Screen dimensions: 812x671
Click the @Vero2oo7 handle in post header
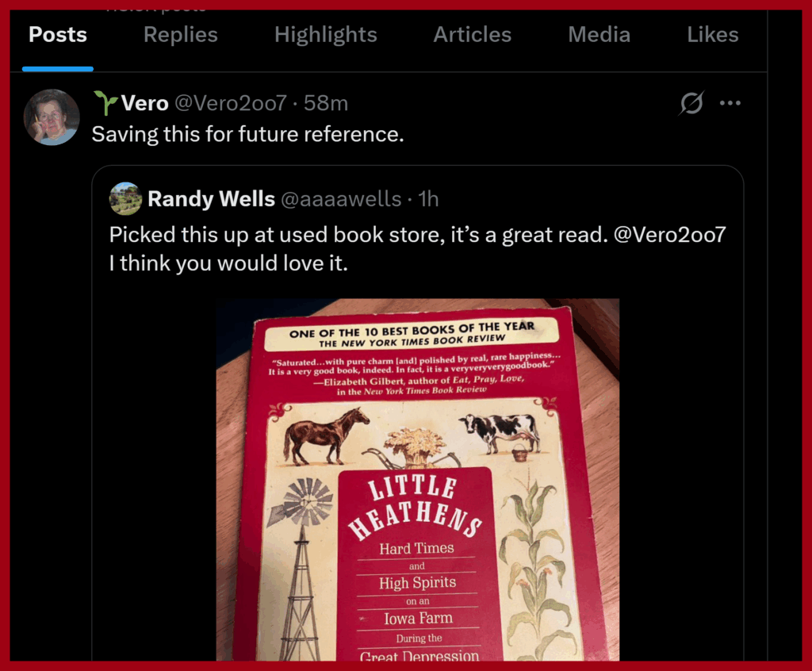(x=231, y=103)
